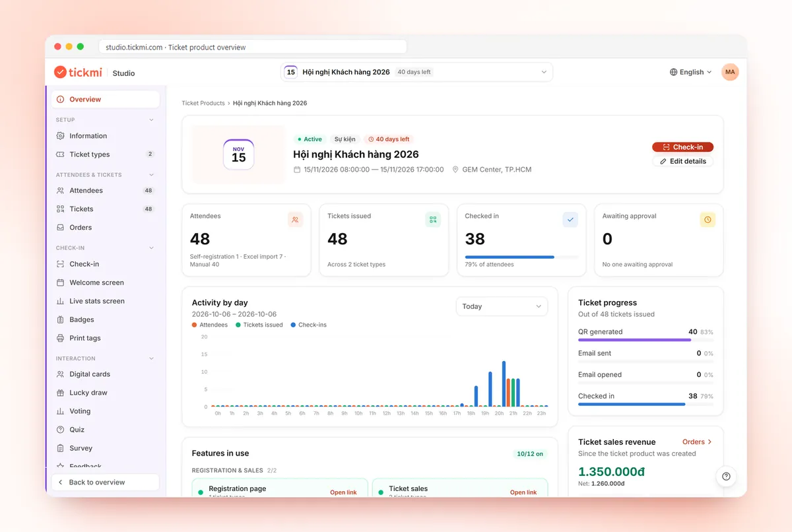Click the browser address bar
792x532 pixels.
(253, 48)
